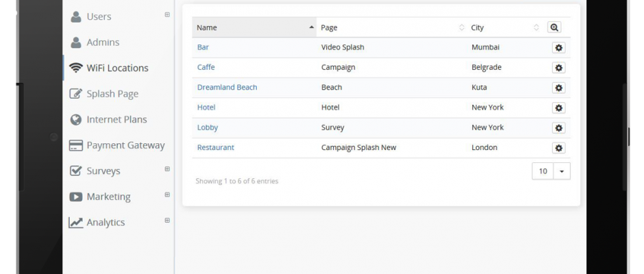Expand the Marketing submenu
The height and width of the screenshot is (274, 644).
tap(167, 195)
